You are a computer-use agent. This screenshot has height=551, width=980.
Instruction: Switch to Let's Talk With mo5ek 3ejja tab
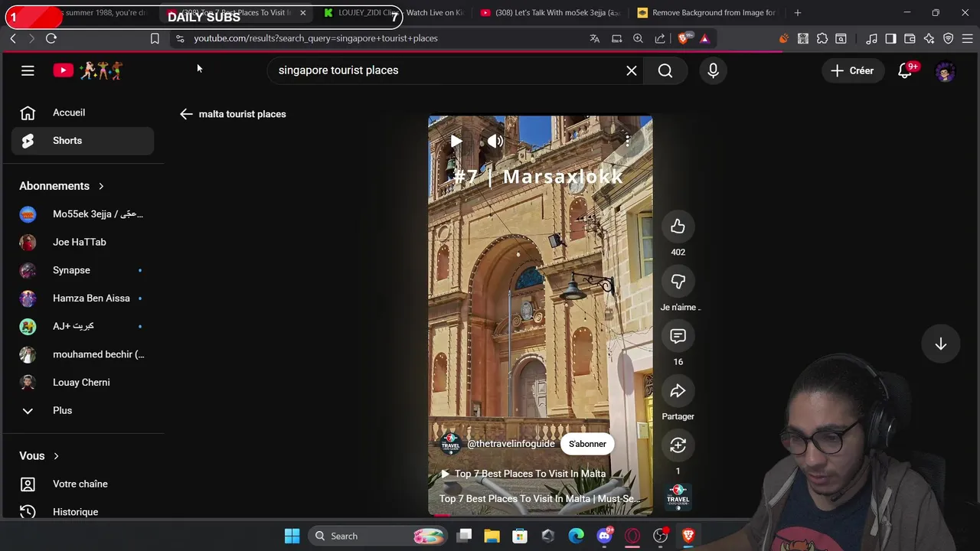click(550, 12)
